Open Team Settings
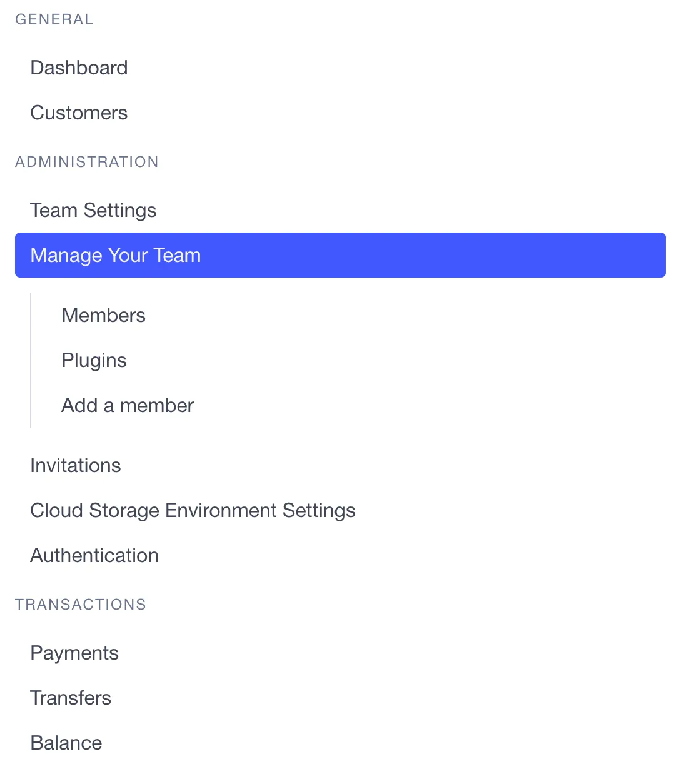The width and height of the screenshot is (679, 784). (93, 210)
